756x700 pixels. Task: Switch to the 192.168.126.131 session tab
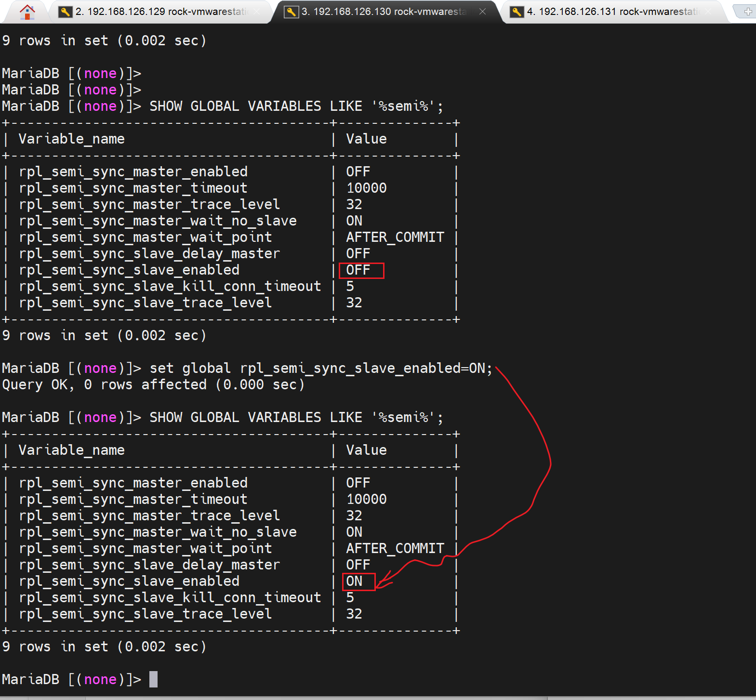point(612,12)
